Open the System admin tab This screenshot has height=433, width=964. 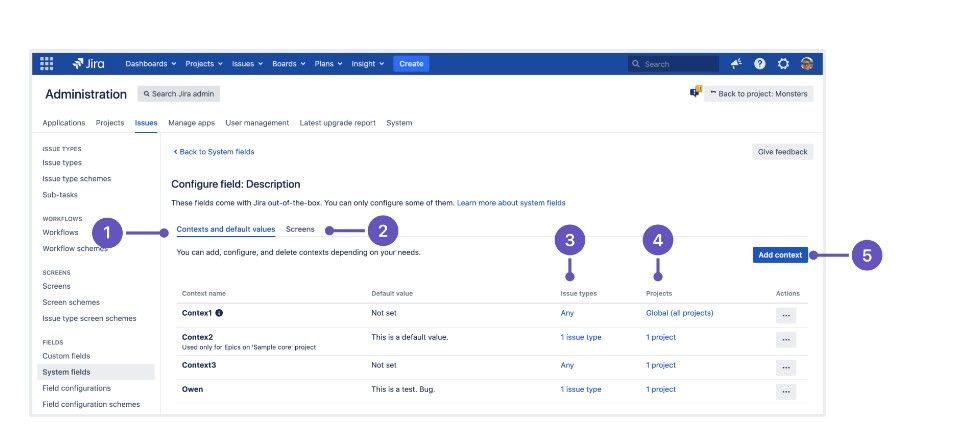pos(399,123)
